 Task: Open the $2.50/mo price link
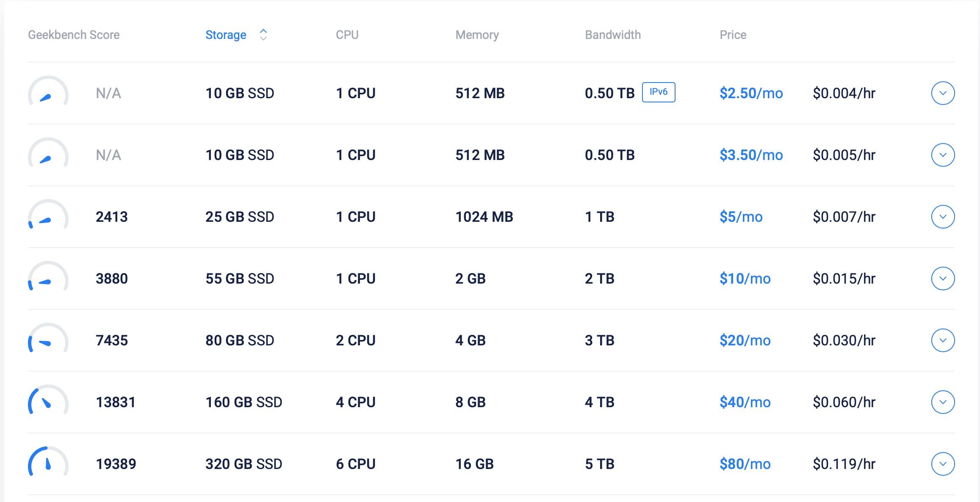(x=751, y=93)
